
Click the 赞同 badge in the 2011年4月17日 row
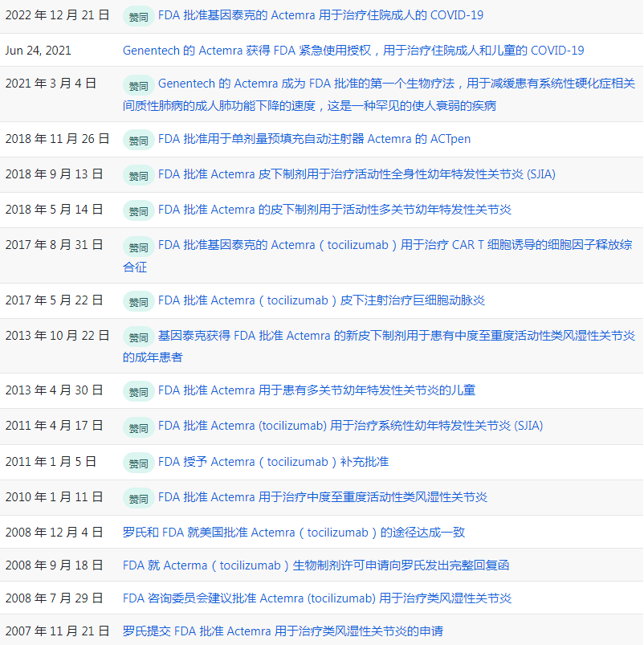139,427
